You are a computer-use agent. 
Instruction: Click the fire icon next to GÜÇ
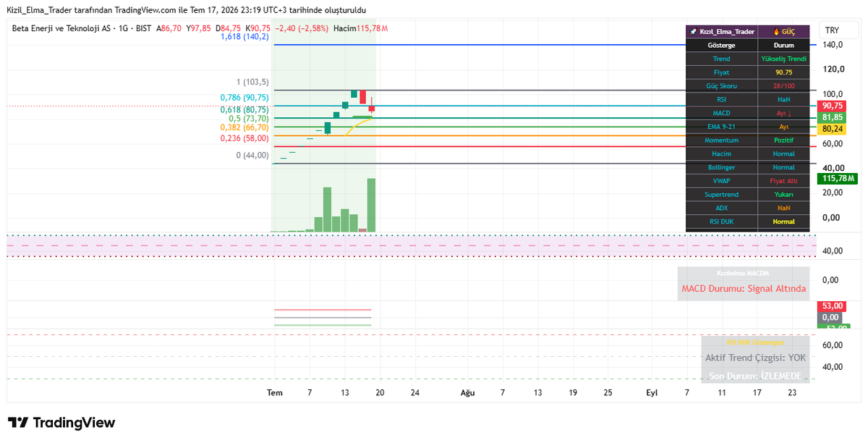point(777,32)
